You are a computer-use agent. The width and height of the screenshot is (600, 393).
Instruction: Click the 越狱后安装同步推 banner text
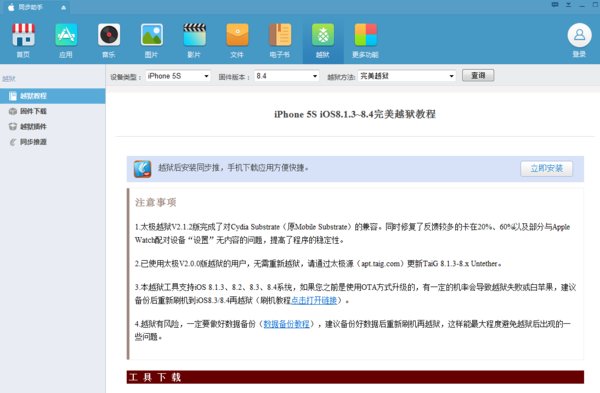click(x=233, y=168)
